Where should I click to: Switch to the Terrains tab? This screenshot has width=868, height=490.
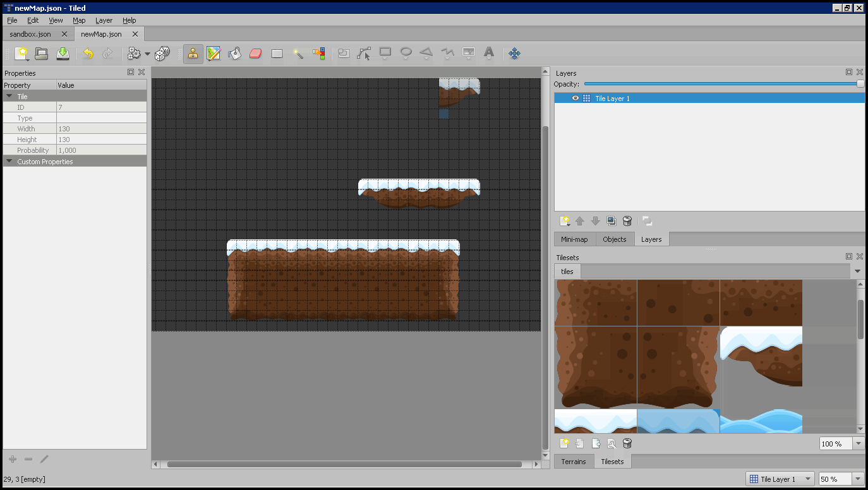[574, 462]
